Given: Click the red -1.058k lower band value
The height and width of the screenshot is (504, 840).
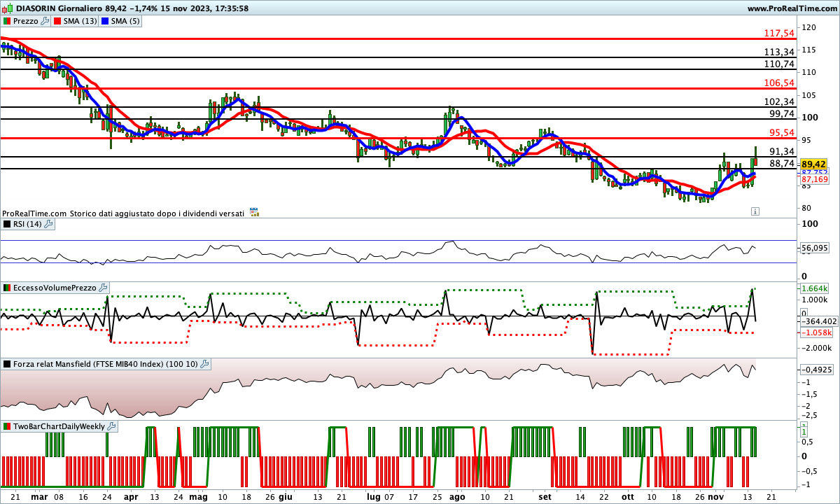Looking at the screenshot, I should (815, 332).
